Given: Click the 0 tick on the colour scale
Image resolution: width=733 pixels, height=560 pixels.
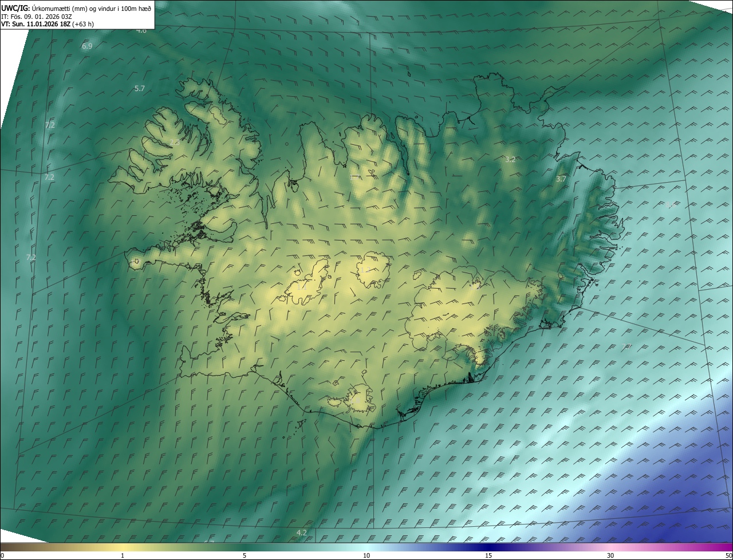Looking at the screenshot, I should [2, 555].
